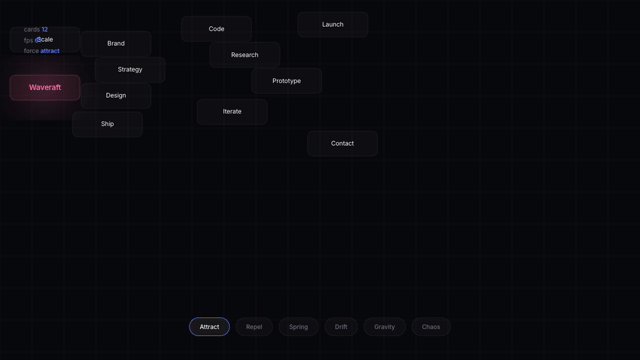Click the Design card
The image size is (640, 360).
pos(116,95)
